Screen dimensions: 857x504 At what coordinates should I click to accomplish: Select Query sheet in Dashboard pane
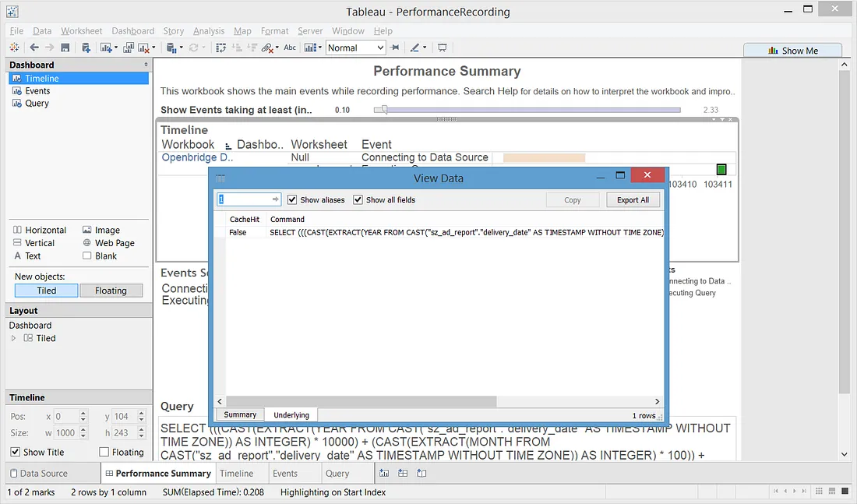(37, 104)
